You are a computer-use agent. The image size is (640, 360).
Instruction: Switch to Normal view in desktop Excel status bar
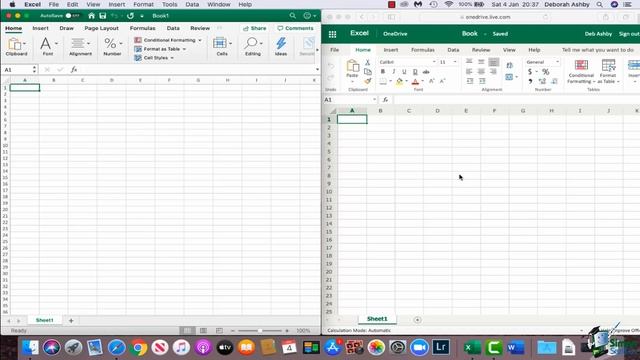pyautogui.click(x=187, y=331)
